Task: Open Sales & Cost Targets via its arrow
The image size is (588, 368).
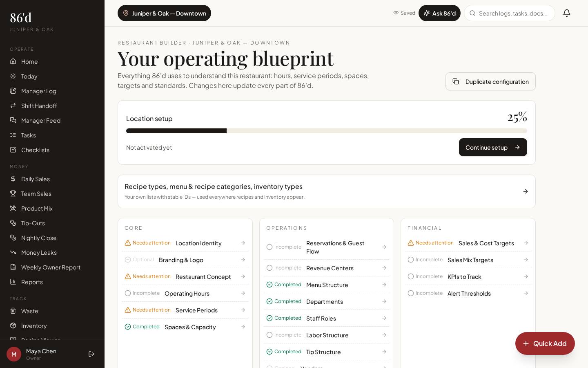Action: pos(526,243)
